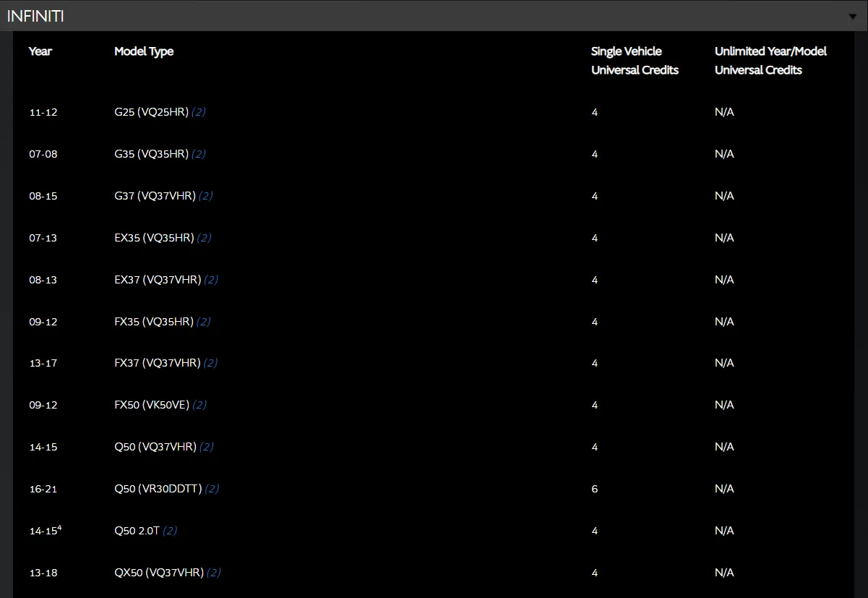Click credits value 4 for G25 (VQ25HR)
This screenshot has height=598, width=868.
coord(595,113)
